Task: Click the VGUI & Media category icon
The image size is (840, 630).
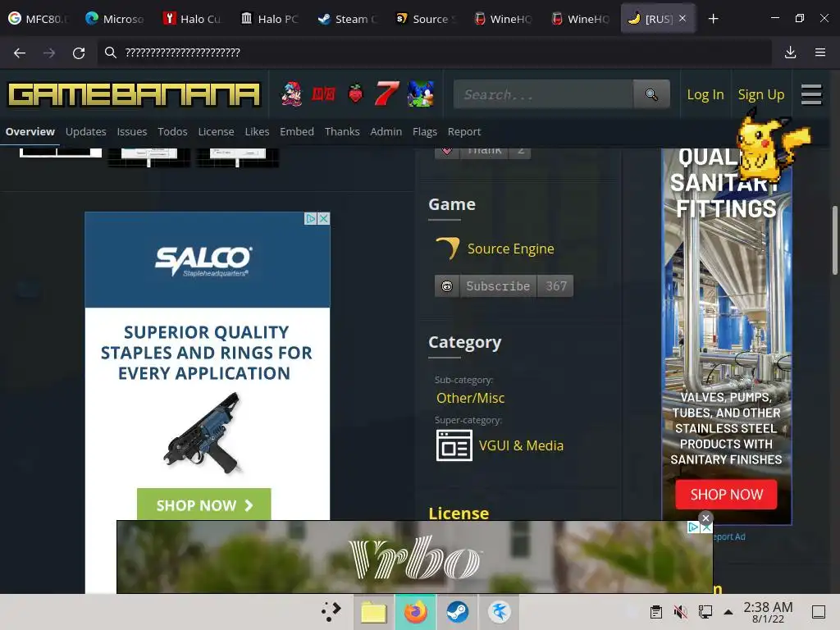Action: (454, 445)
